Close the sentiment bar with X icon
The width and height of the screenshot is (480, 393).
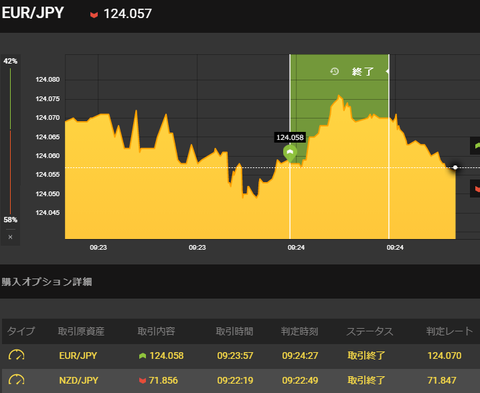[x=10, y=237]
